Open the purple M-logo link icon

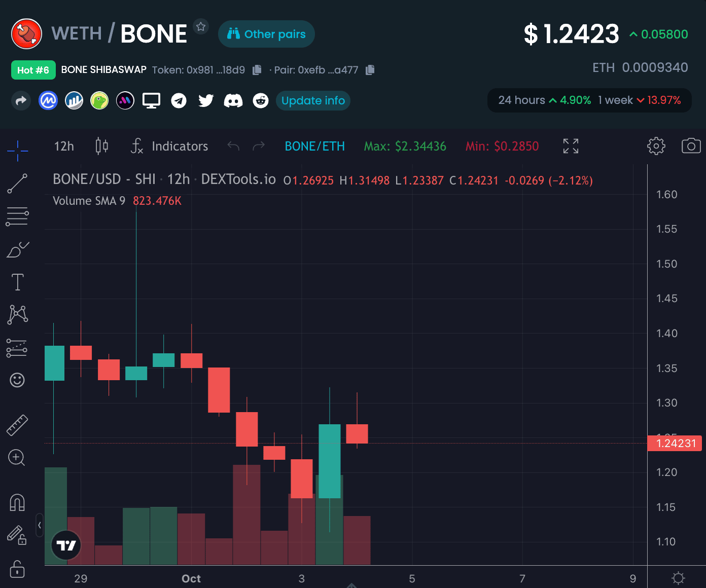tap(125, 101)
